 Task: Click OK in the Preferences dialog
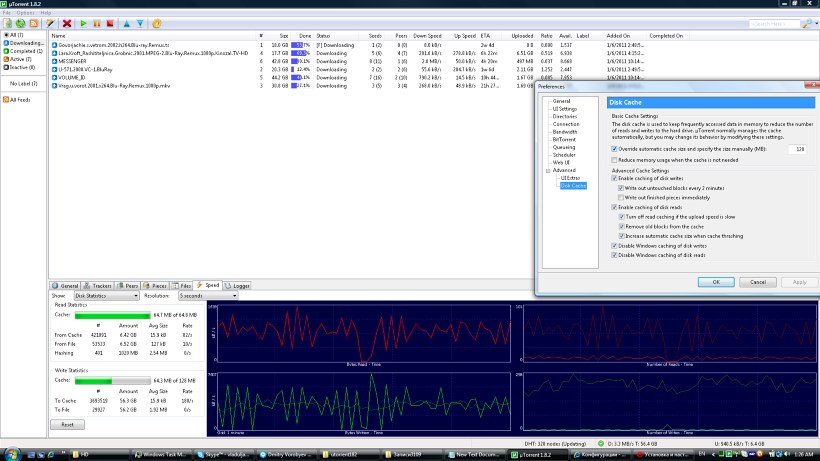tap(716, 282)
